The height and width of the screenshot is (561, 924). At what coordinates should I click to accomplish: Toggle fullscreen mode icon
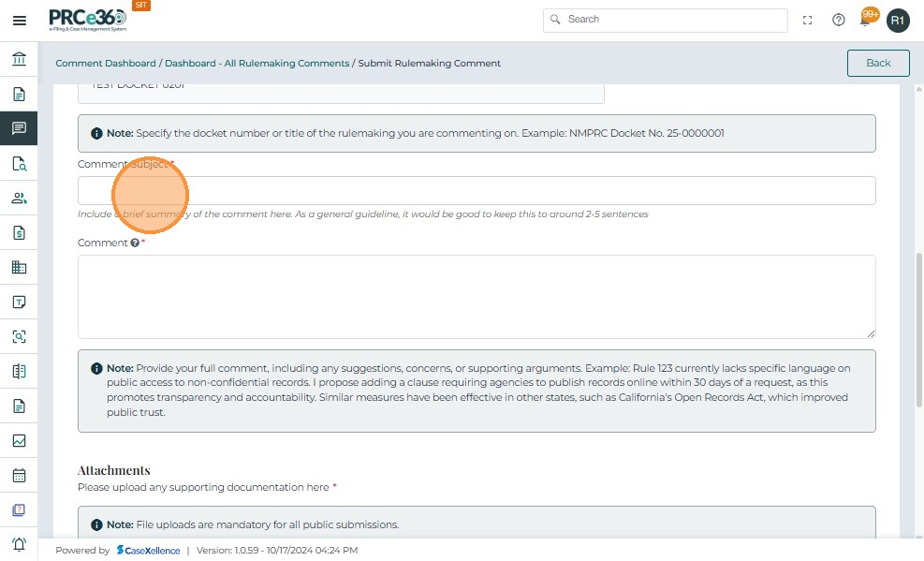[808, 20]
